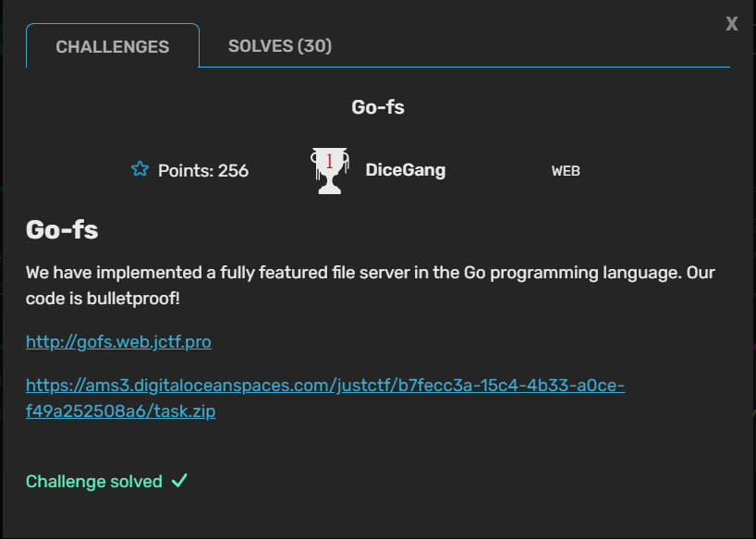The image size is (756, 539).
Task: Click the blue star icon beside Points
Action: tap(140, 169)
